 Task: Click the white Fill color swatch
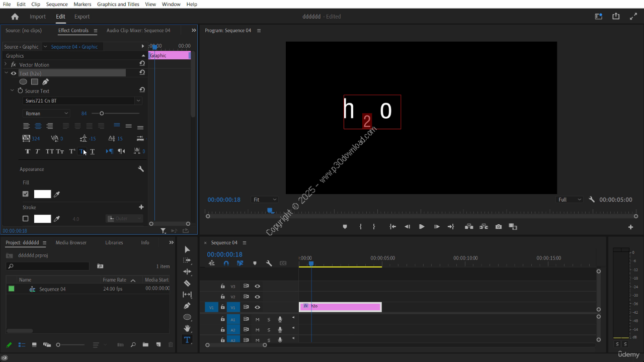tap(42, 194)
